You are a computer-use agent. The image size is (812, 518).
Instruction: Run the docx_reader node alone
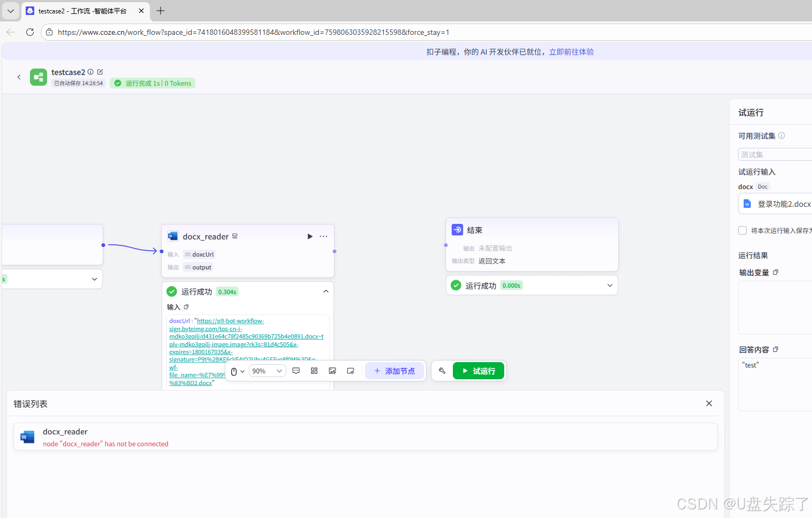pos(310,236)
